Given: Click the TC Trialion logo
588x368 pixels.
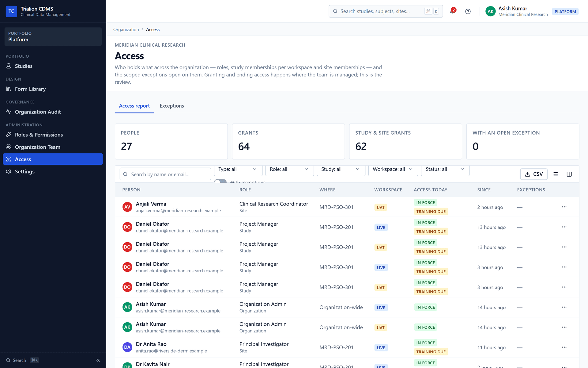Looking at the screenshot, I should coord(11,11).
